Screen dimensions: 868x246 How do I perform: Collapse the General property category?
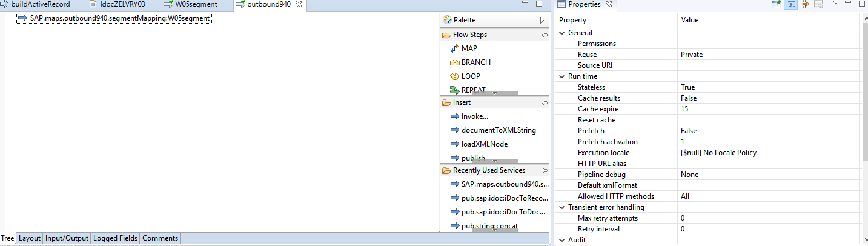[562, 33]
